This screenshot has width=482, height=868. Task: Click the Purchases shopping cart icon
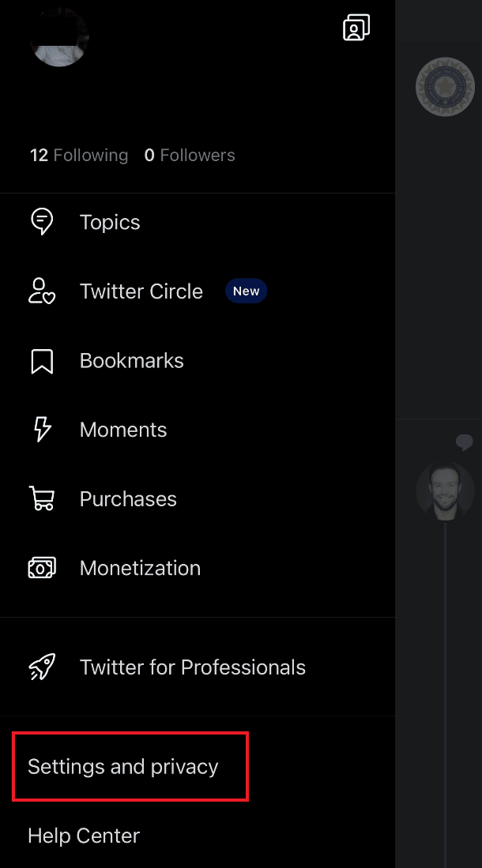pyautogui.click(x=42, y=498)
